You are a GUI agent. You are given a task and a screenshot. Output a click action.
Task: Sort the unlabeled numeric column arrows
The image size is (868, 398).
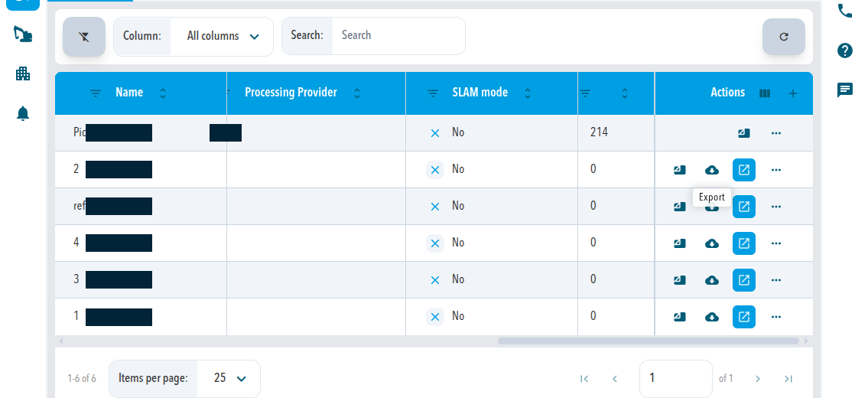tap(625, 93)
